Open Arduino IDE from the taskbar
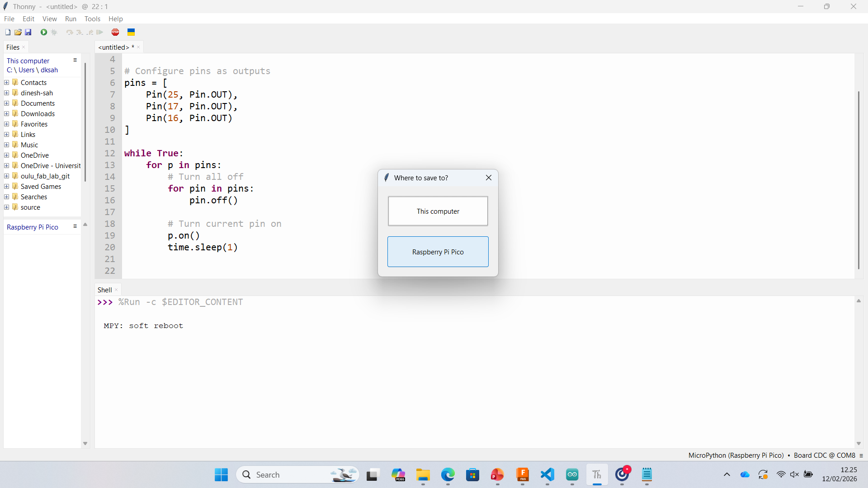This screenshot has height=488, width=868. [572, 474]
